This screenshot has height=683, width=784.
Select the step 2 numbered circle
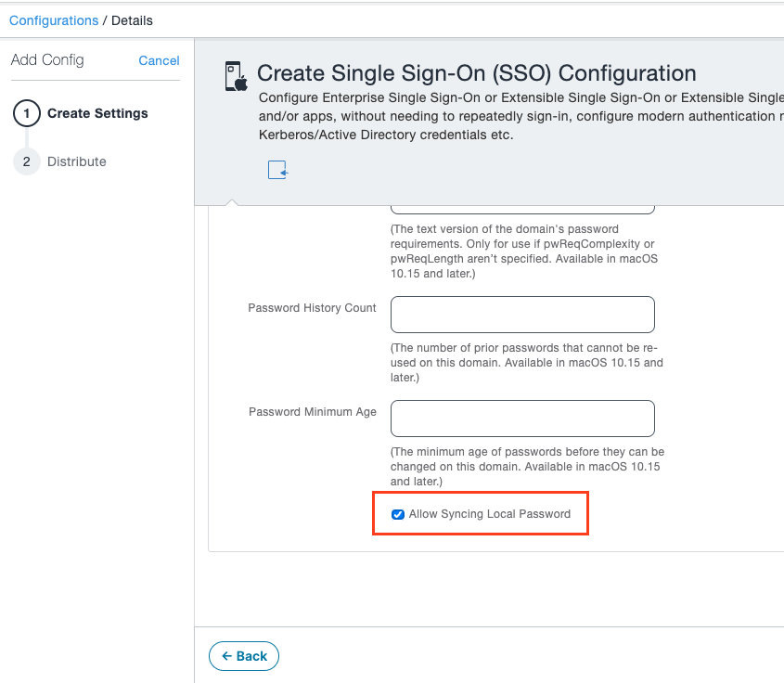(x=27, y=161)
